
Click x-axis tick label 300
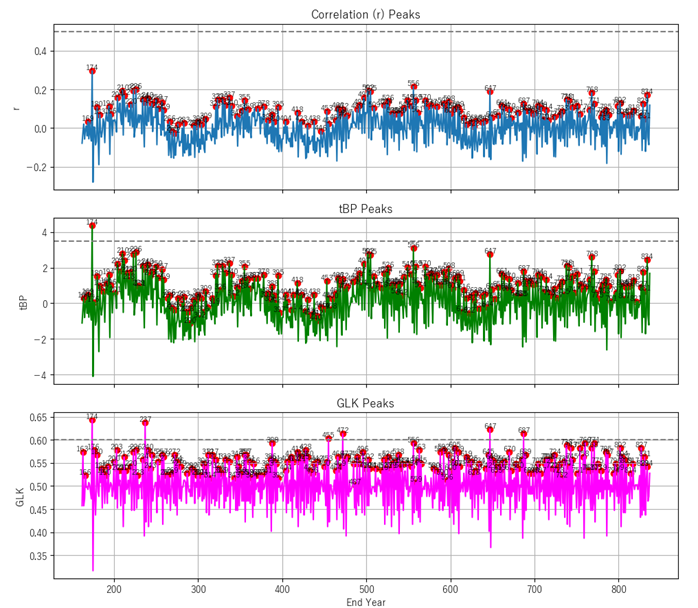pos(198,589)
